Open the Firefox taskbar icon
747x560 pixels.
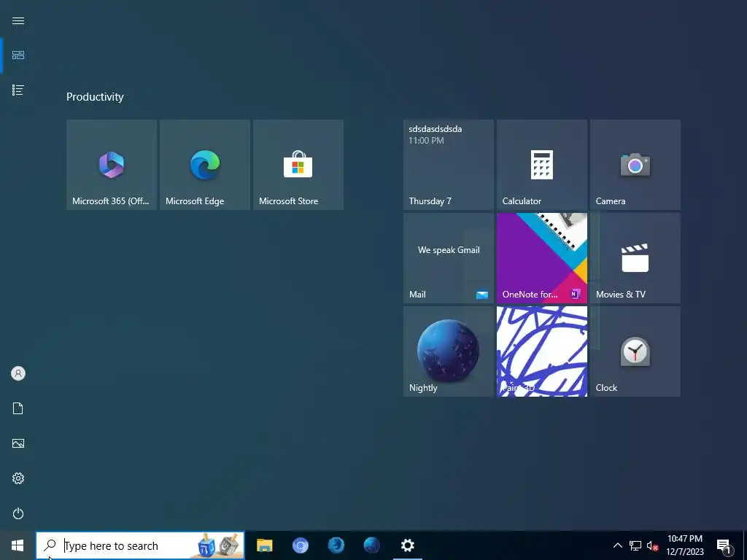pyautogui.click(x=336, y=545)
